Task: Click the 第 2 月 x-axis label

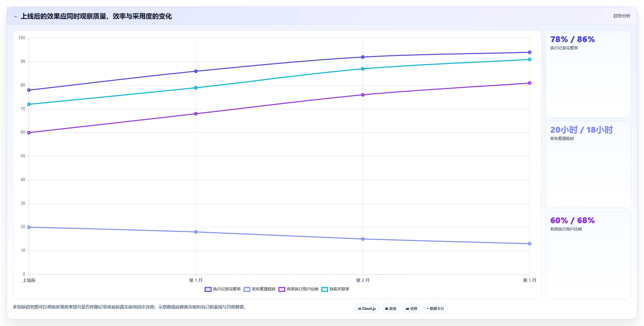Action: pos(363,280)
